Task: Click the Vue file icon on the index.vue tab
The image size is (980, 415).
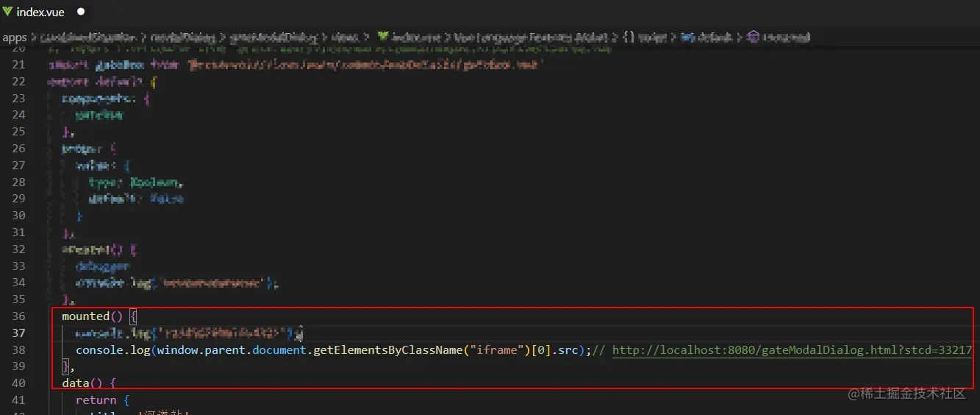Action: click(x=7, y=12)
